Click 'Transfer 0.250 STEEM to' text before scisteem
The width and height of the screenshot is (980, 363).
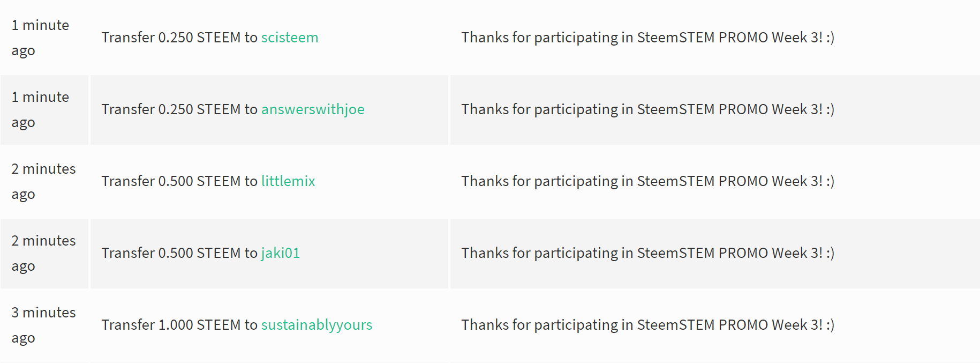click(x=179, y=38)
